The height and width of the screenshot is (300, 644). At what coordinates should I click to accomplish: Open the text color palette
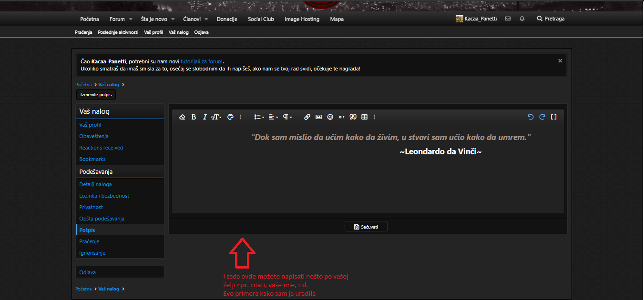pos(230,117)
